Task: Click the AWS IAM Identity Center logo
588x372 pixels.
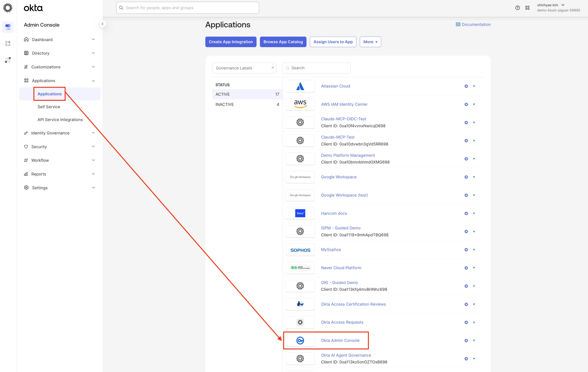Action: (300, 104)
